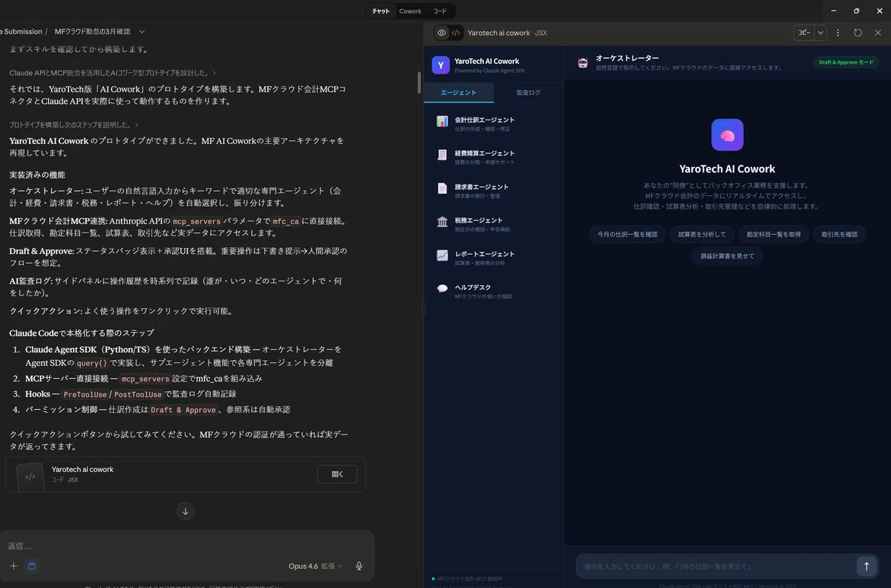Switch to the コード top tab
The height and width of the screenshot is (588, 891).
[440, 11]
